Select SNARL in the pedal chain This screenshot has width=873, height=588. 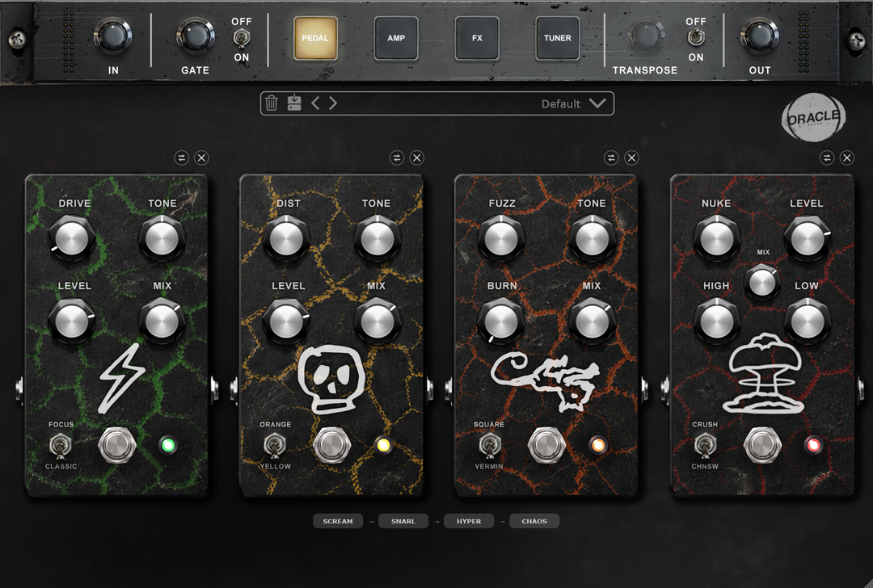(x=403, y=521)
